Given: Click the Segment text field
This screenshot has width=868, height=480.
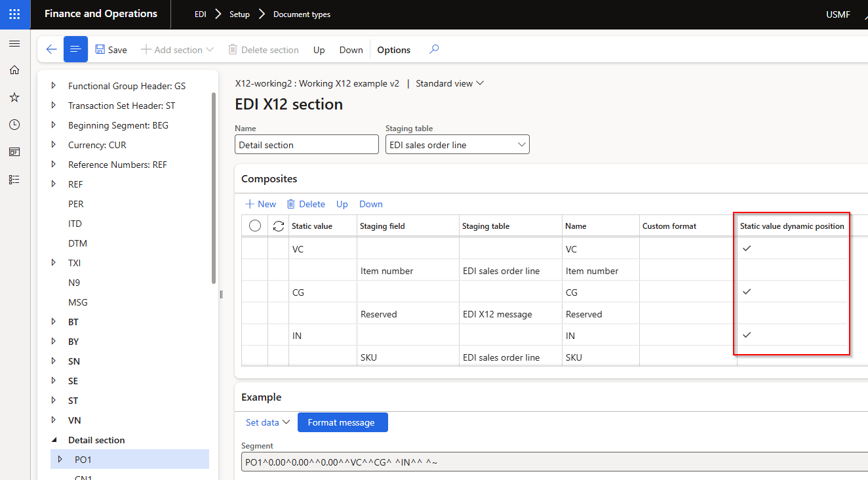Looking at the screenshot, I should [x=554, y=462].
